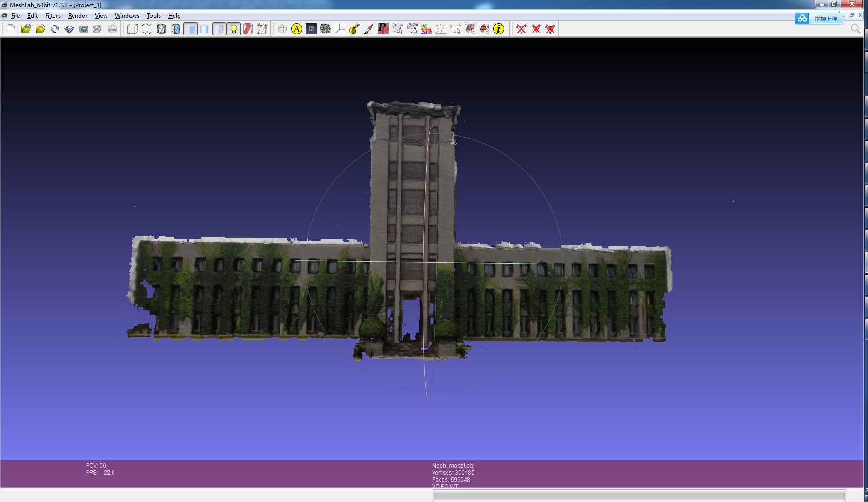The width and height of the screenshot is (868, 502).
Task: Delete selected faces and vertices icon
Action: [550, 29]
